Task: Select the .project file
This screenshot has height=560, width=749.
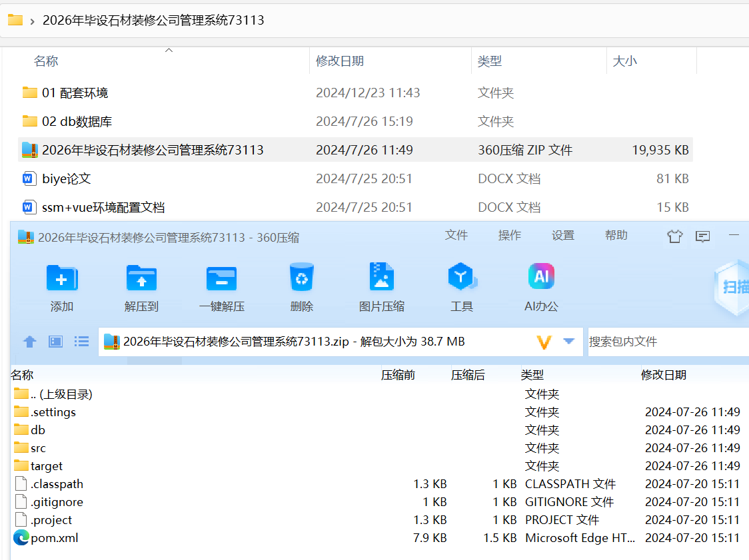Action: click(x=43, y=520)
